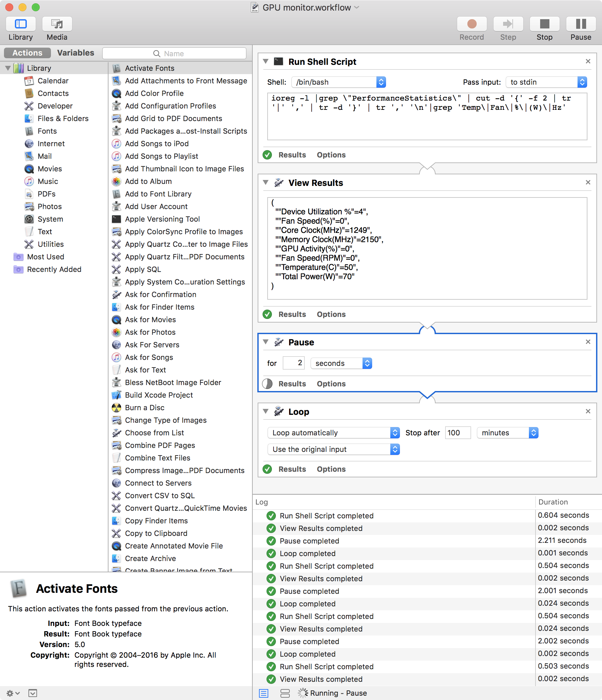This screenshot has width=602, height=700.
Task: Open the workflow title dropdown arrow
Action: click(x=357, y=7)
